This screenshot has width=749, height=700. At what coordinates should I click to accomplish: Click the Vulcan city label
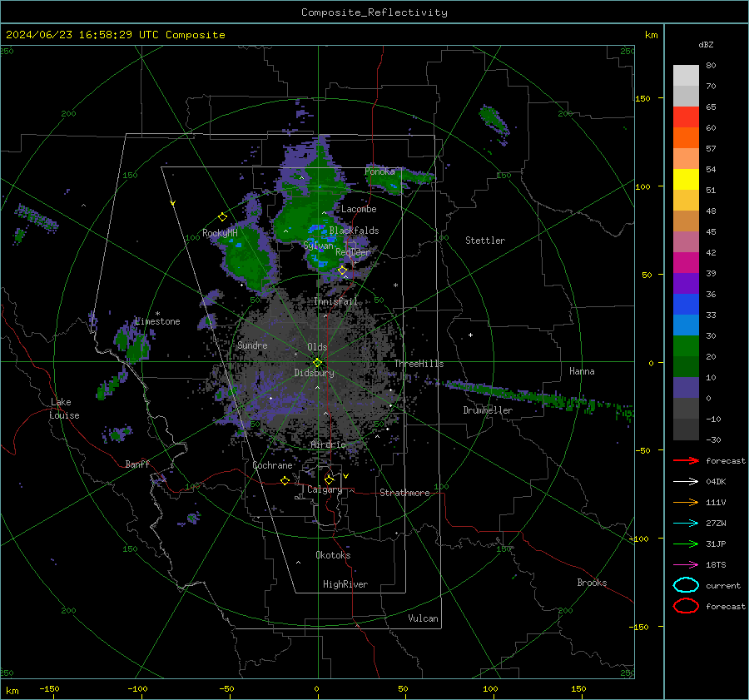tap(423, 618)
